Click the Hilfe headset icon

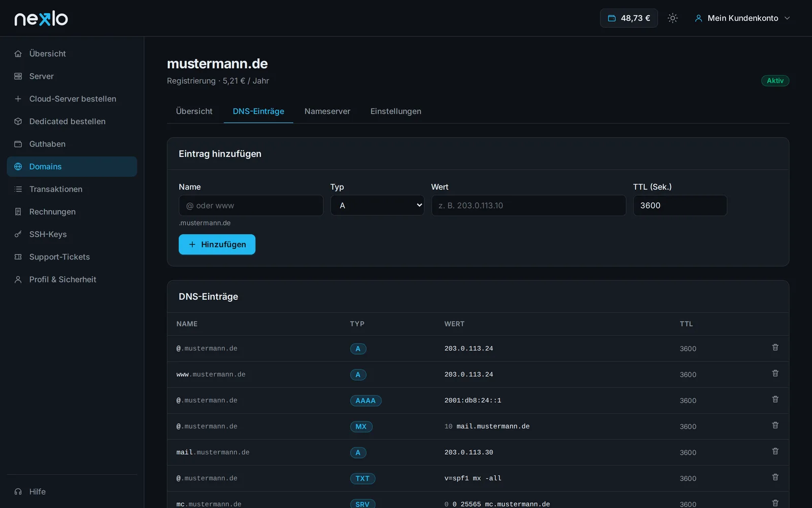click(18, 492)
